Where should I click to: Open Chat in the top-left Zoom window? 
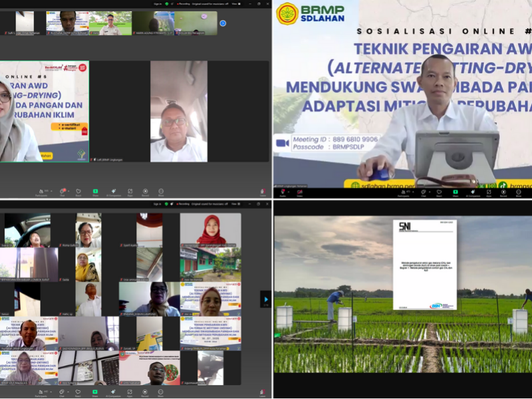tap(62, 191)
